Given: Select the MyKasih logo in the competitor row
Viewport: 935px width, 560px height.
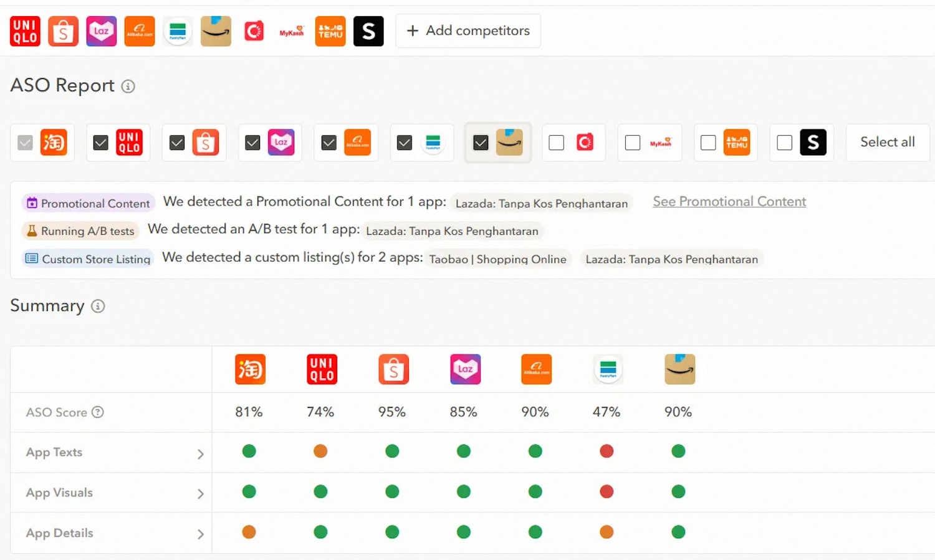Looking at the screenshot, I should click(292, 31).
